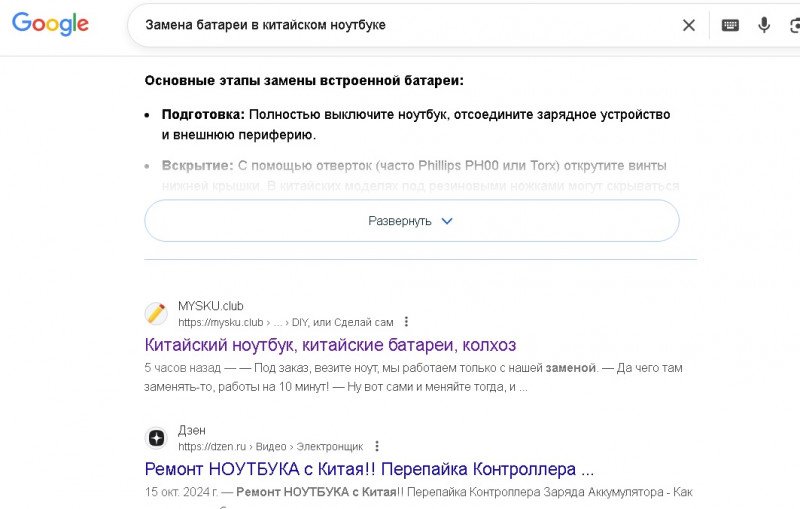Viewport: 800px width, 509px height.
Task: Click the Дзен site favicon
Action: tap(156, 438)
